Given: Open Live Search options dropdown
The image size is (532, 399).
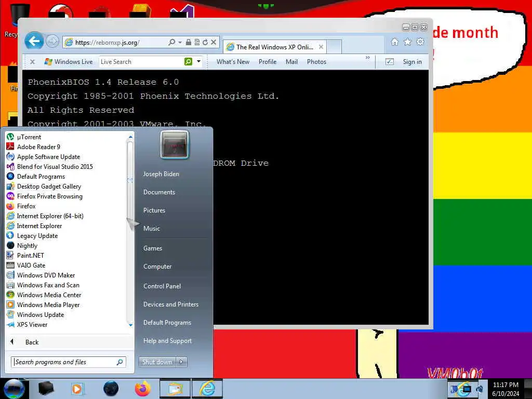Looking at the screenshot, I should pos(198,61).
